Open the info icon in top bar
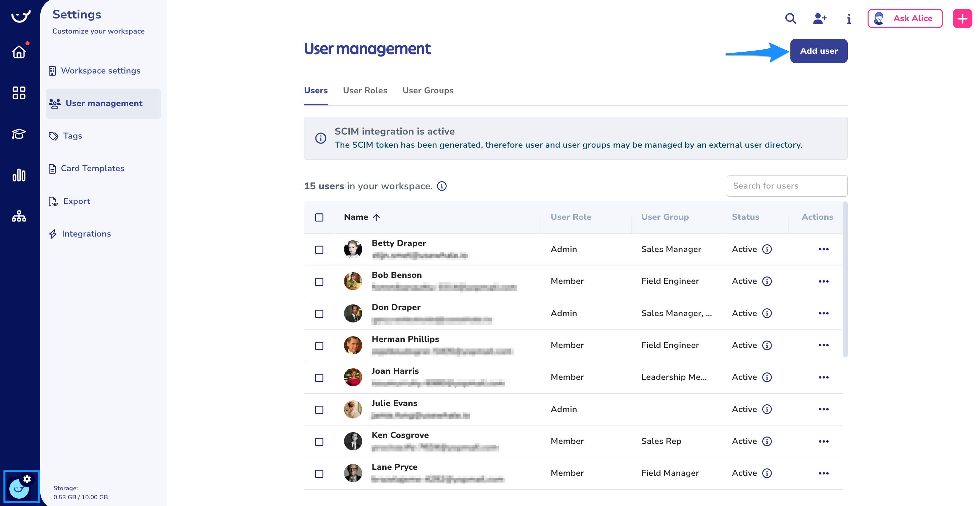The width and height of the screenshot is (980, 506). pyautogui.click(x=848, y=19)
